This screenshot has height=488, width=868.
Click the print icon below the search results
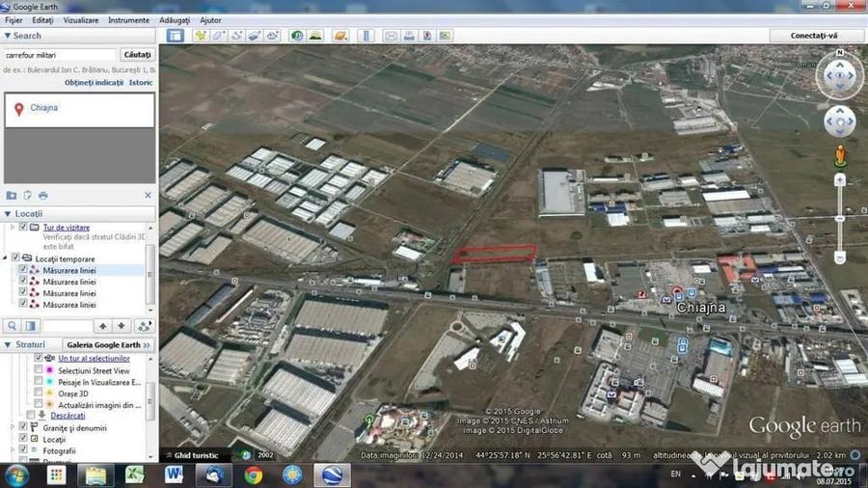pos(43,196)
